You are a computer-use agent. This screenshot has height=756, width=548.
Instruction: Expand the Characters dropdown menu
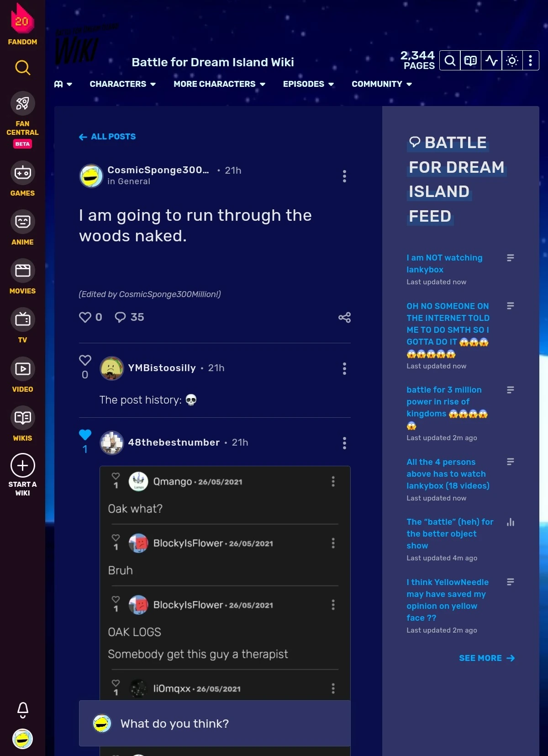point(123,84)
